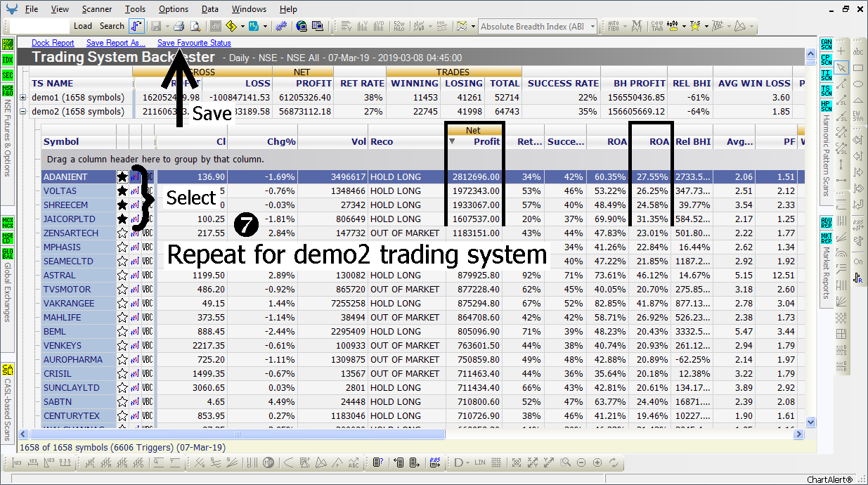This screenshot has height=485, width=868.
Task: Toggle favourite star for VOLTAS
Action: point(122,191)
